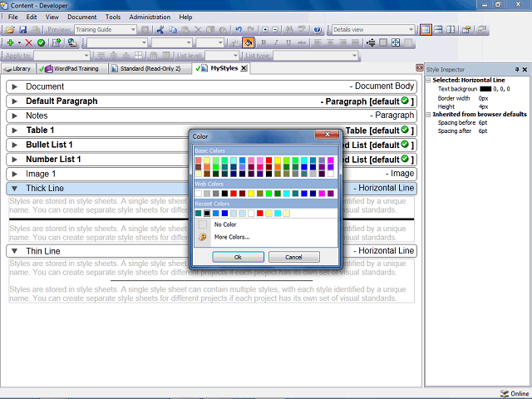Open the List level dropdown
The height and width of the screenshot is (399, 532).
[235, 56]
